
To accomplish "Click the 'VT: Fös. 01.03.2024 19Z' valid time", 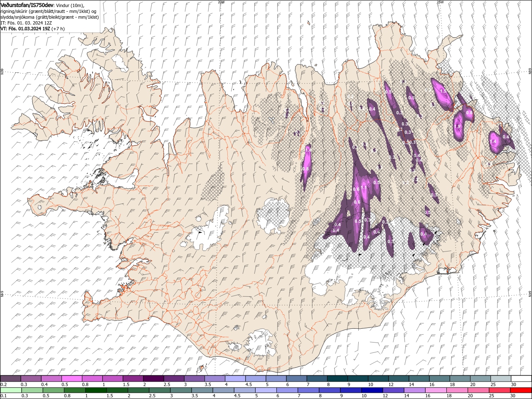I will (25, 29).
